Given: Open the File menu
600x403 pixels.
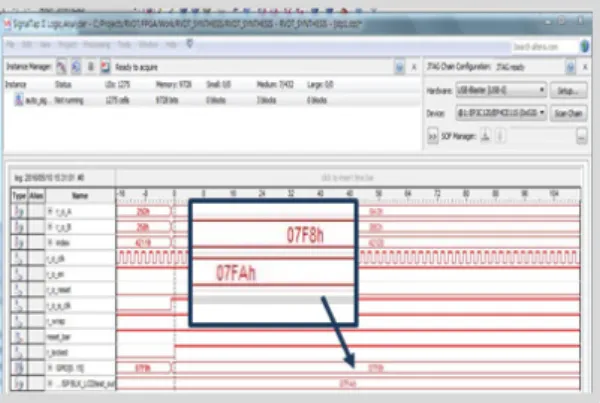Looking at the screenshot, I should pyautogui.click(x=10, y=45).
